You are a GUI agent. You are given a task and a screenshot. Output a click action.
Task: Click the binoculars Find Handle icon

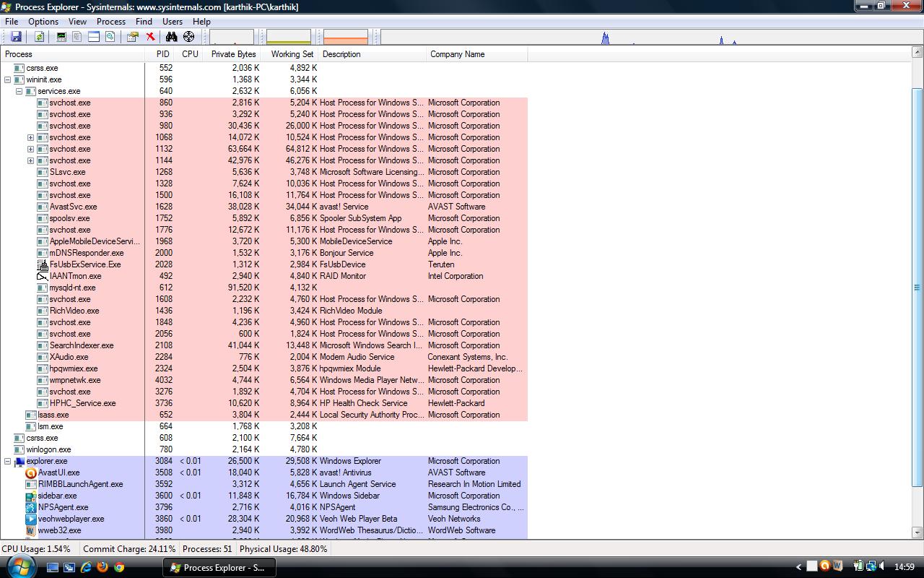point(171,37)
